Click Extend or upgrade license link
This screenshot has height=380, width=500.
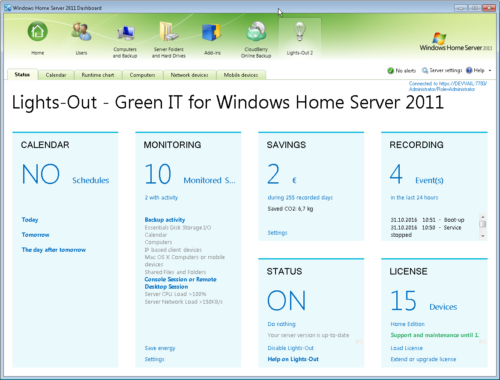click(x=423, y=359)
